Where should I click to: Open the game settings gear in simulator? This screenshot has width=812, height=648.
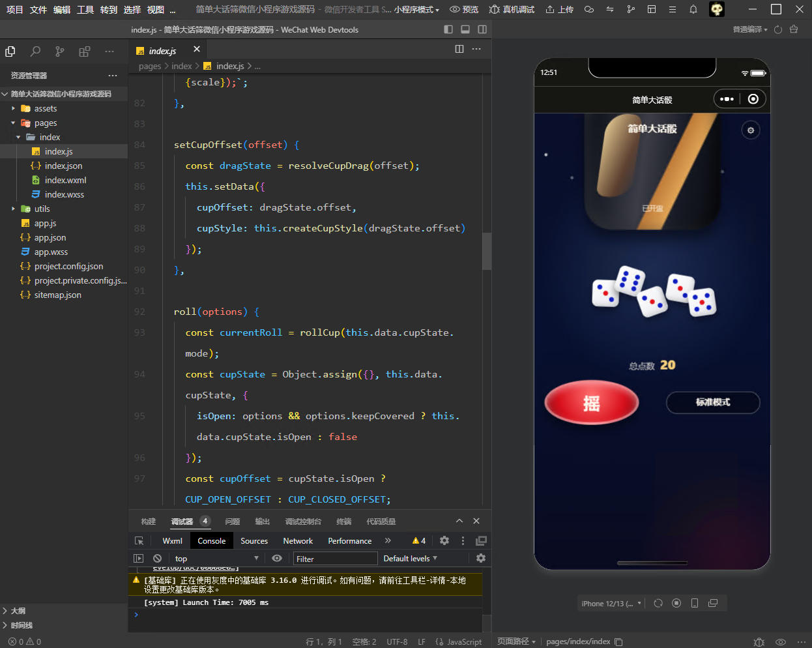pyautogui.click(x=751, y=130)
